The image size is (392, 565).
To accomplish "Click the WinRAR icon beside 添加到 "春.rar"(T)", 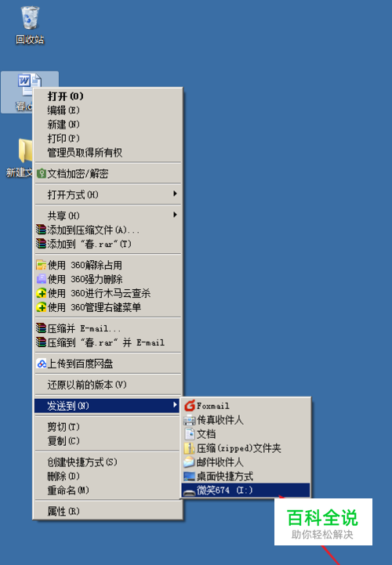I will [41, 244].
